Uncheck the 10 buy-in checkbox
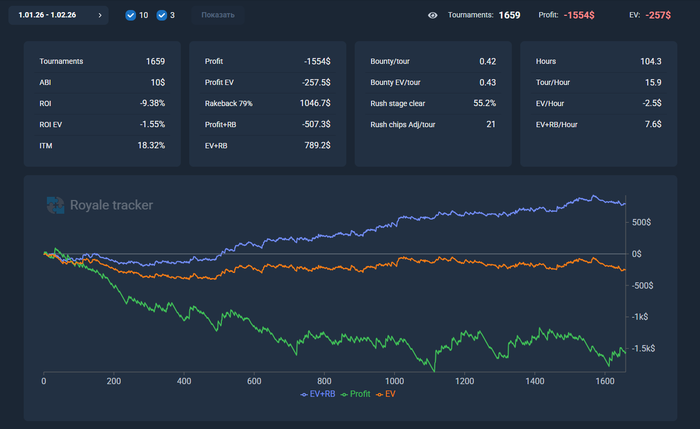Viewport: 700px width, 429px height. click(x=131, y=15)
